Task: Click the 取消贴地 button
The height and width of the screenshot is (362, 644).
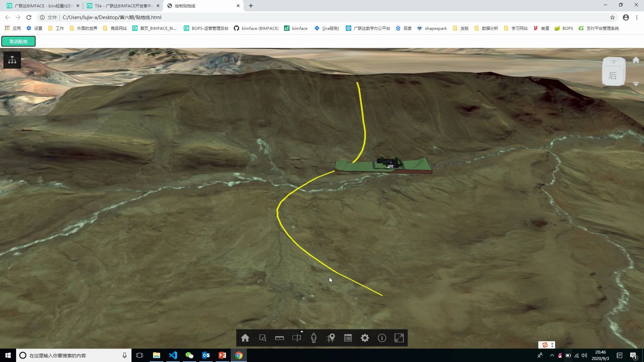Action: pyautogui.click(x=18, y=42)
